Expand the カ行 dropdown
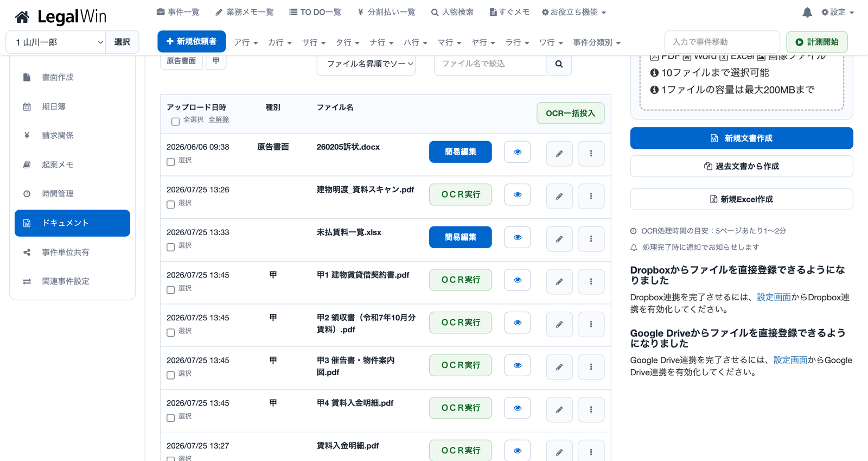Image resolution: width=868 pixels, height=461 pixels. (279, 42)
